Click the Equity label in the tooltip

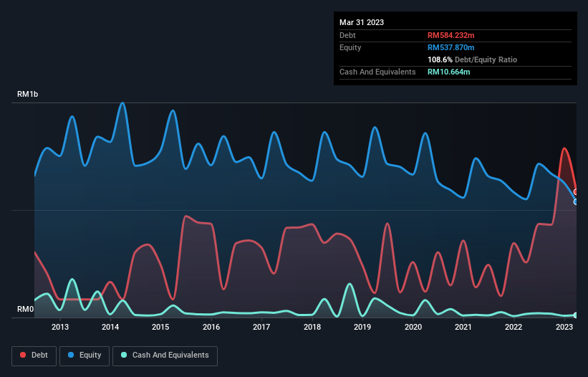[x=350, y=47]
